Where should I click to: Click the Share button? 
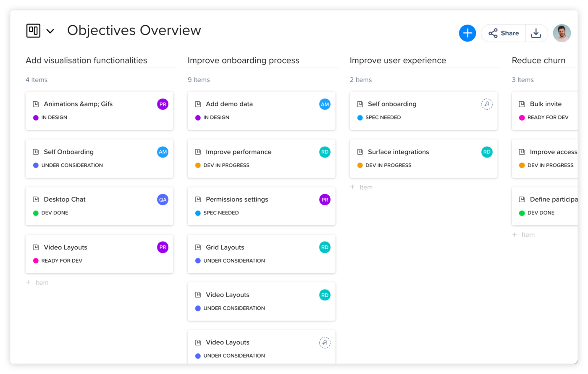point(504,33)
